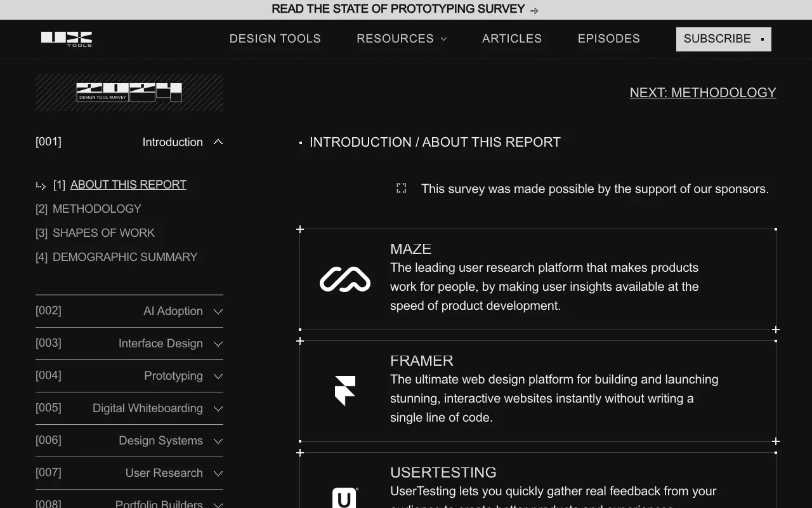Click the USERTESTING sponsor title

(x=443, y=472)
